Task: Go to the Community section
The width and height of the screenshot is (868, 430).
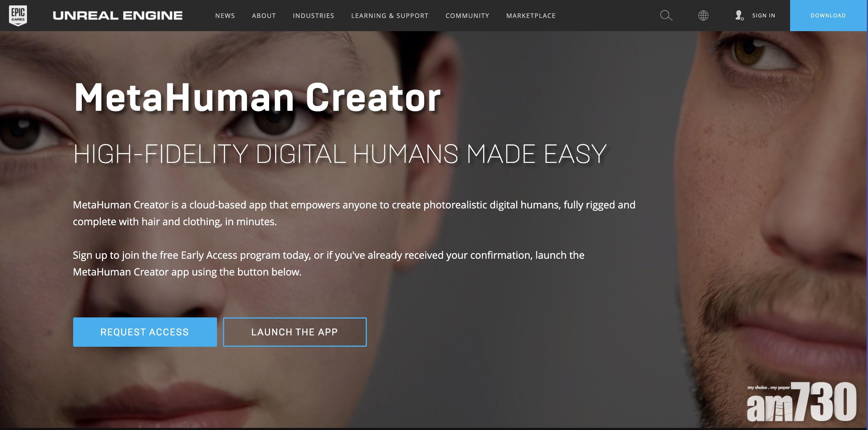Action: click(x=467, y=16)
